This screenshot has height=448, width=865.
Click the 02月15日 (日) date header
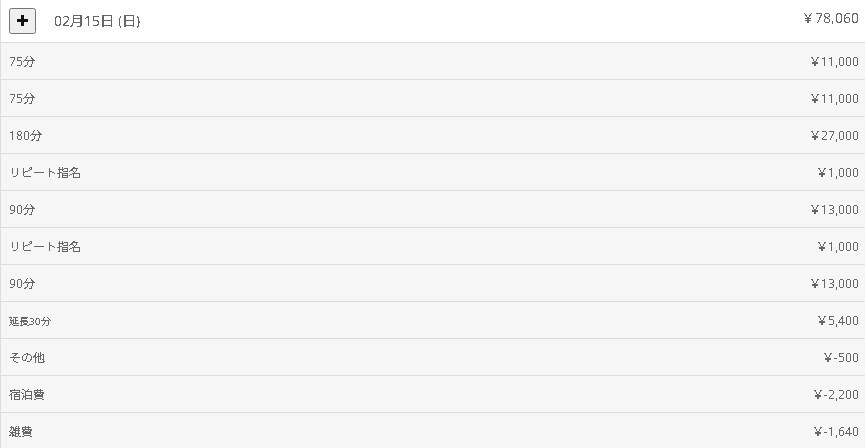[x=97, y=21]
